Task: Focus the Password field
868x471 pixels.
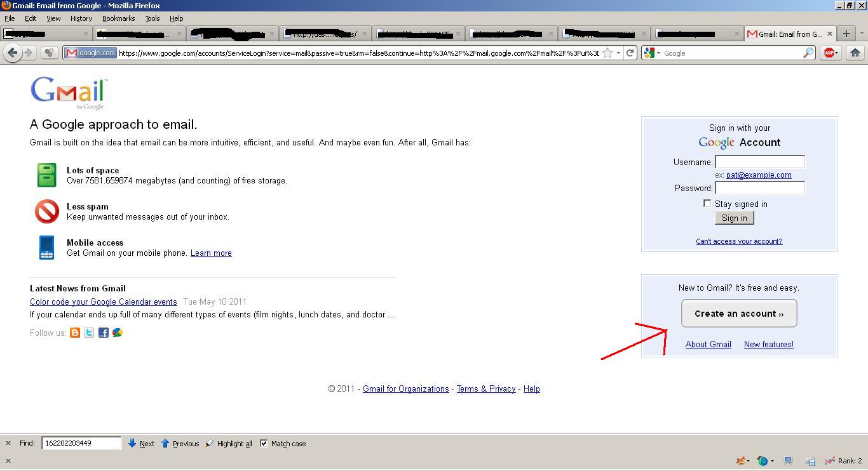Action: [x=760, y=188]
